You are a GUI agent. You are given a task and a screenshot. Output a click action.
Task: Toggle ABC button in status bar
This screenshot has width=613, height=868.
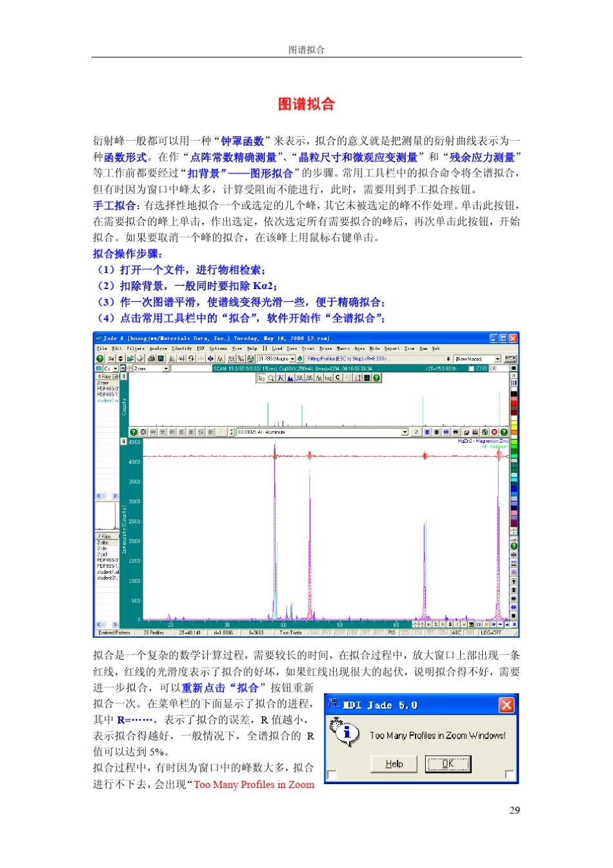[456, 632]
